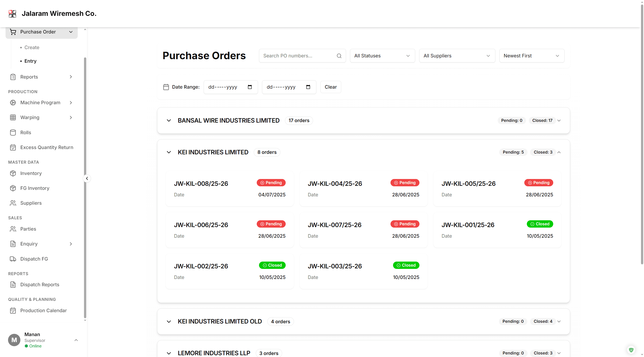
Task: Click the Clear button for date range
Action: click(330, 87)
